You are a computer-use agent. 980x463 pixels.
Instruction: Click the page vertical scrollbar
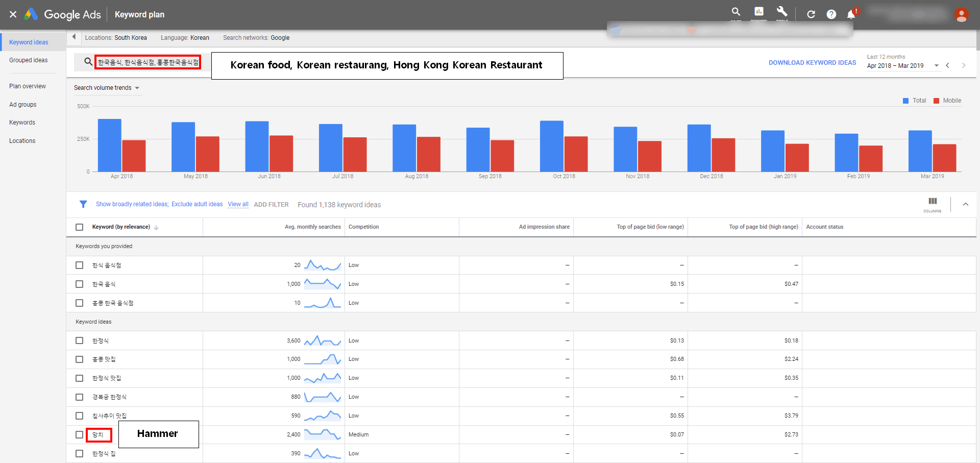click(x=978, y=39)
